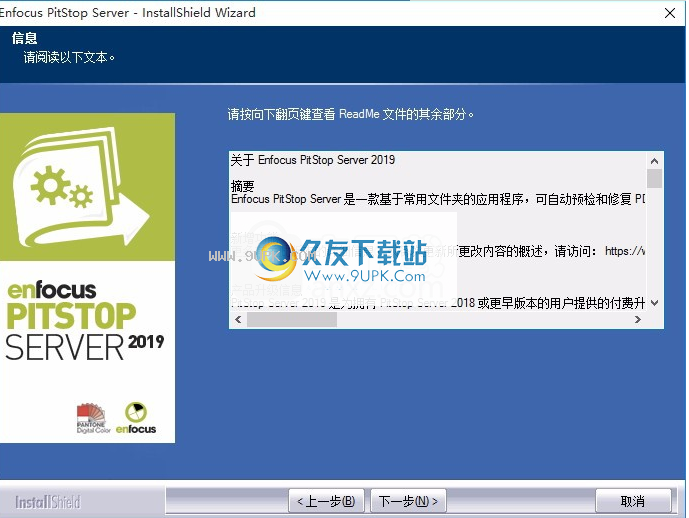Click the ReadMe scroll left arrow
Screen dimensions: 689x518
pyautogui.click(x=238, y=319)
